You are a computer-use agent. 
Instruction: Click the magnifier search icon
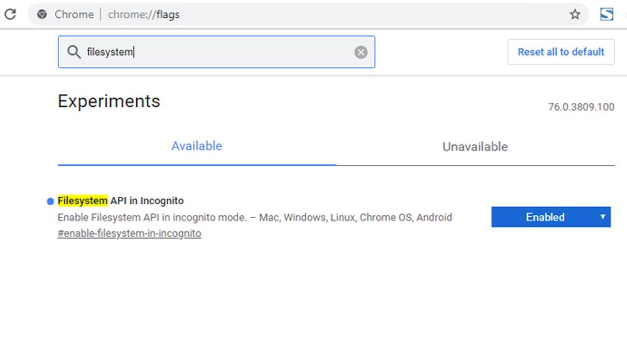pyautogui.click(x=74, y=52)
